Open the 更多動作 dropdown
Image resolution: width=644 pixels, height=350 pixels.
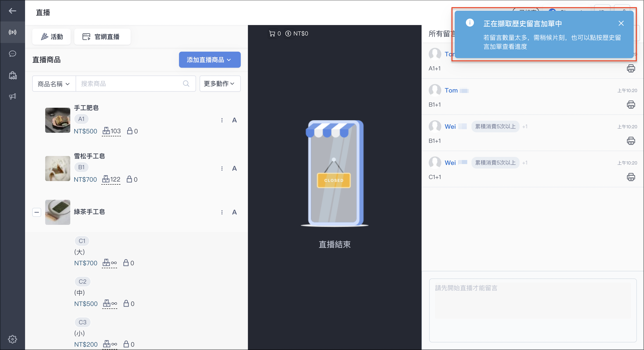click(220, 84)
